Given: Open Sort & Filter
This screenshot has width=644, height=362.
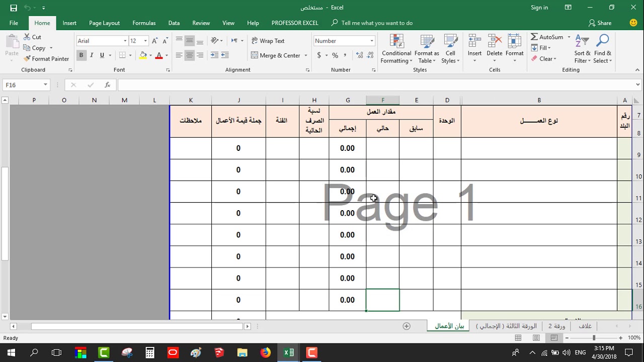Looking at the screenshot, I should (x=583, y=49).
